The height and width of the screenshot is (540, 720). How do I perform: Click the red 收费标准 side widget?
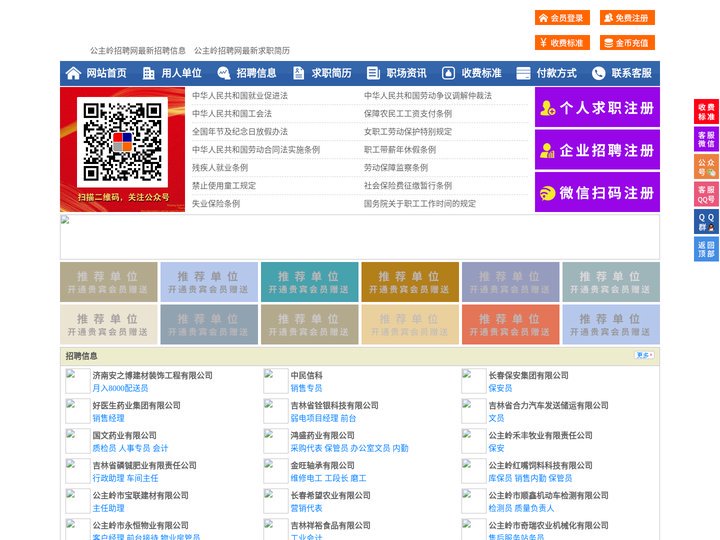coord(706,111)
